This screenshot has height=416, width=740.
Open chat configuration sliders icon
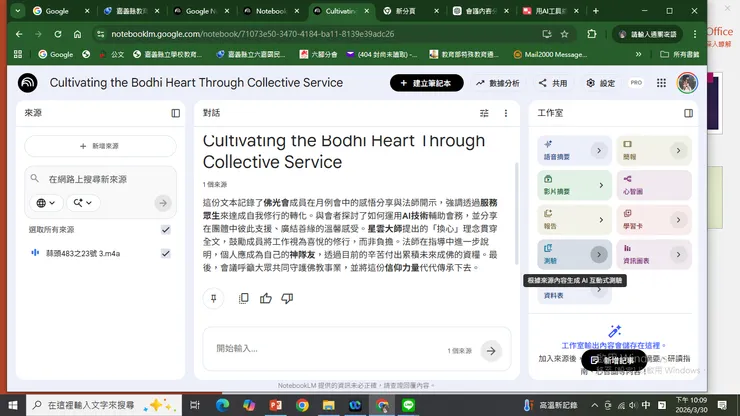[x=484, y=113]
